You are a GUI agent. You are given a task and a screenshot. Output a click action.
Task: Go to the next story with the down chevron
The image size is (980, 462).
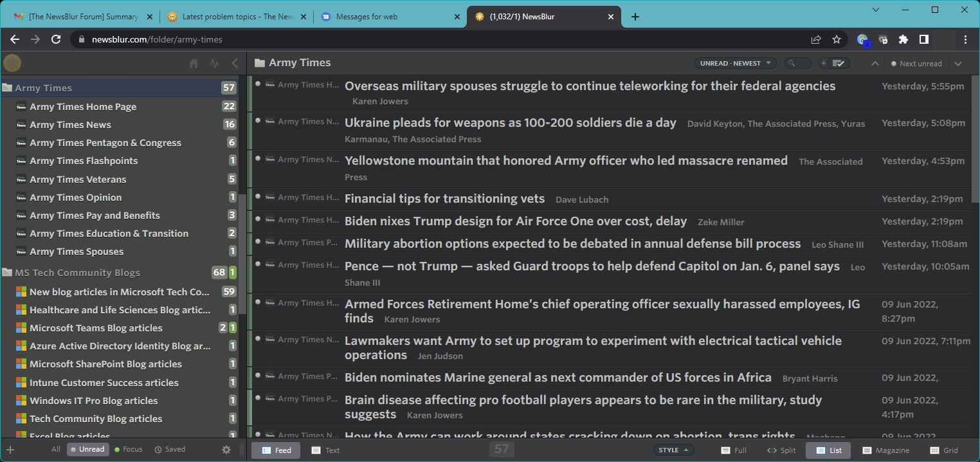click(958, 63)
